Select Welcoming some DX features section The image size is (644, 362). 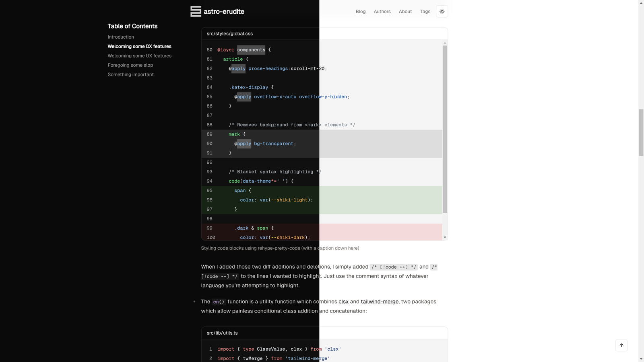139,46
